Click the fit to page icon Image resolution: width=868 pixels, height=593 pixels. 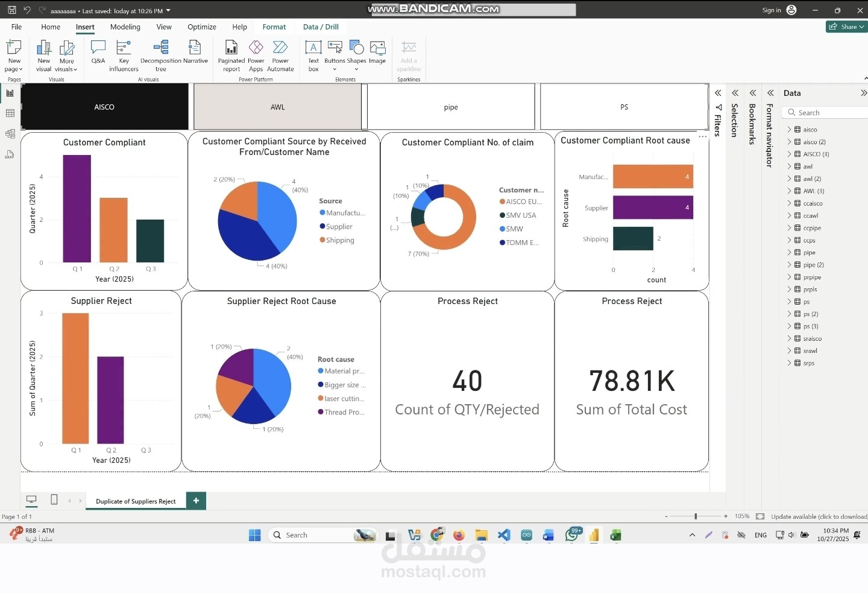tap(760, 516)
